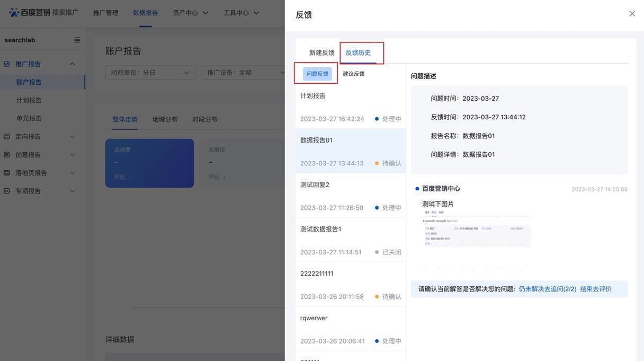Screen dimensions: 644x361
Task: Click the 落地页报告 sidebar icon
Action: [x=7, y=173]
